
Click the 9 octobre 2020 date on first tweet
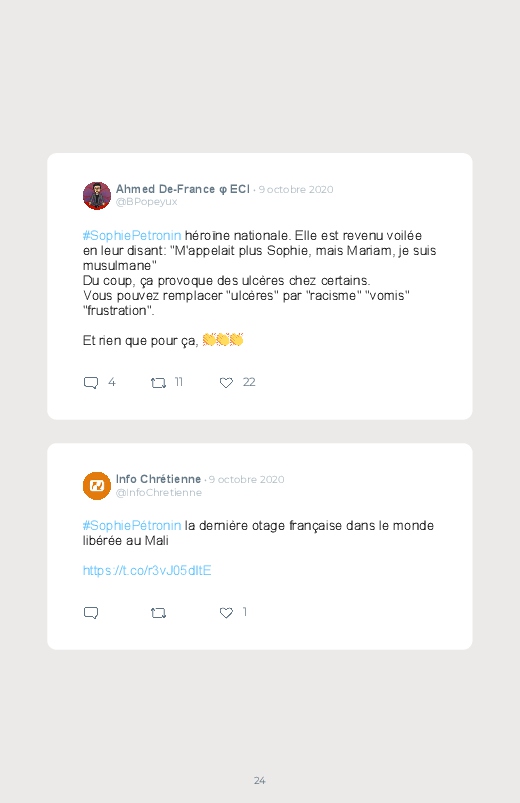[x=296, y=189]
